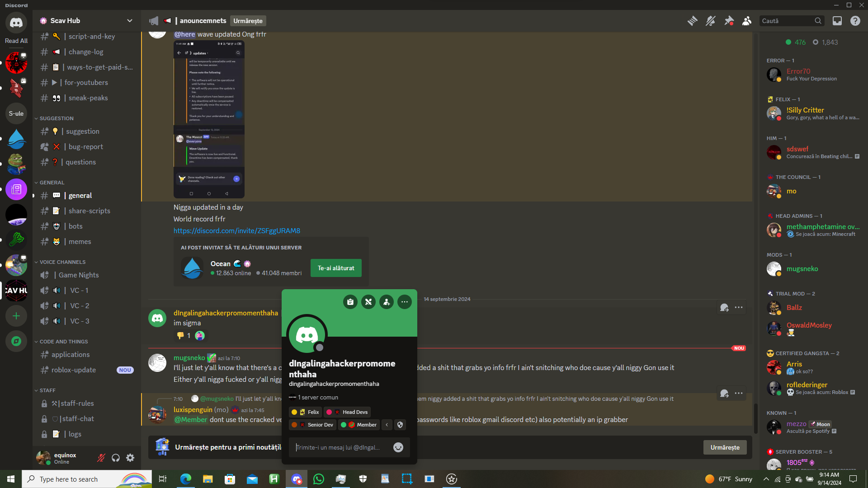Open the Explore Discoverable Servers compass icon
868x488 pixels.
pos(16,341)
